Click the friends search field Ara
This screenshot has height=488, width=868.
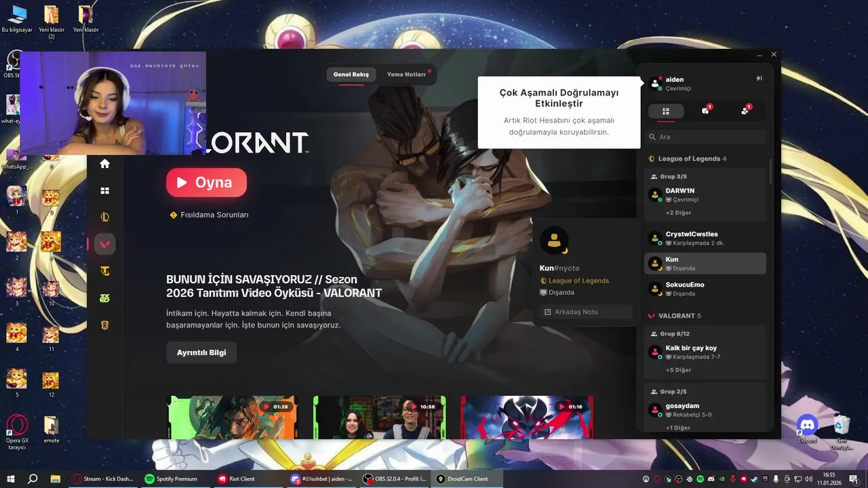(x=705, y=137)
